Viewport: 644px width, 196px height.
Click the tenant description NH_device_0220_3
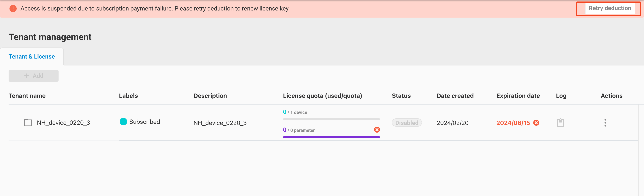pyautogui.click(x=220, y=122)
